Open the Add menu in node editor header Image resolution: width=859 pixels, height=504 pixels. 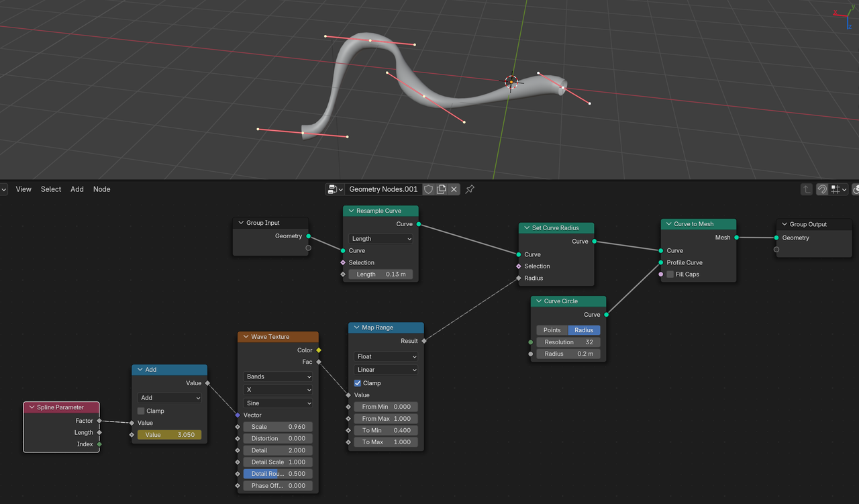[77, 189]
